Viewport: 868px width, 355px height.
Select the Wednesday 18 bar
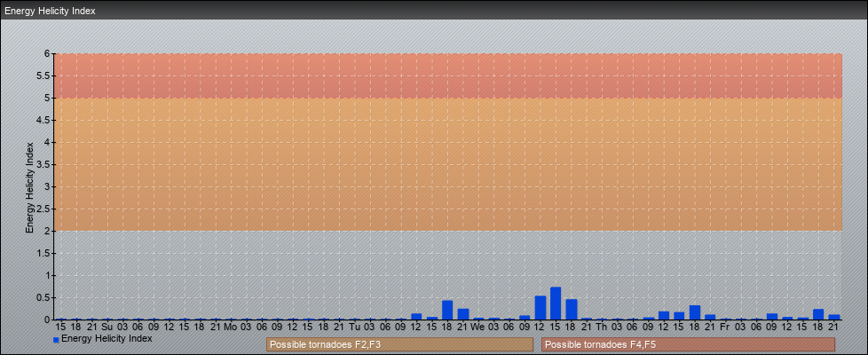(572, 309)
